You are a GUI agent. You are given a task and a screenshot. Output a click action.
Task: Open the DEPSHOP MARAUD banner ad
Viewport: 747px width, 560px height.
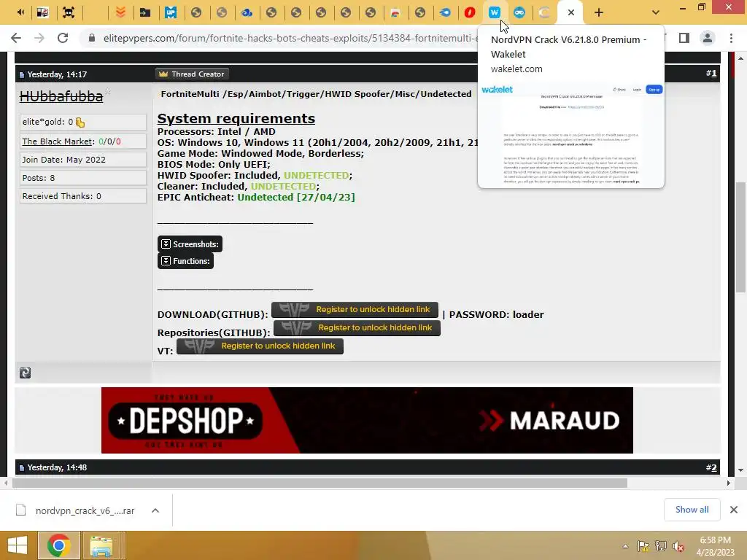(367, 420)
